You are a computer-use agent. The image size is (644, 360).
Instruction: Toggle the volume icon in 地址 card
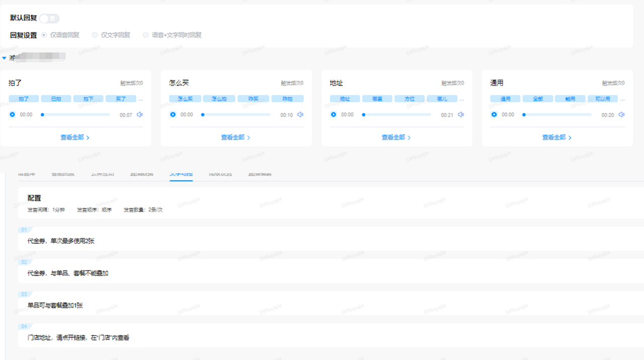point(461,115)
